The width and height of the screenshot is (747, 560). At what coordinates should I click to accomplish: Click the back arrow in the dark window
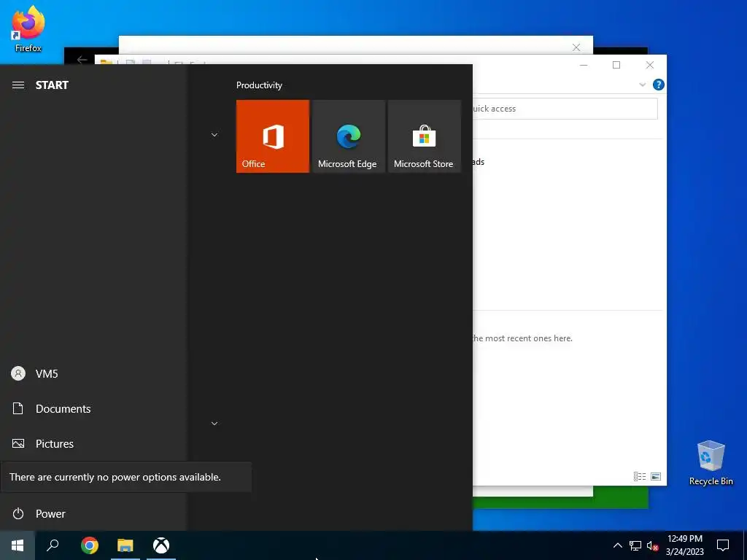click(x=82, y=60)
